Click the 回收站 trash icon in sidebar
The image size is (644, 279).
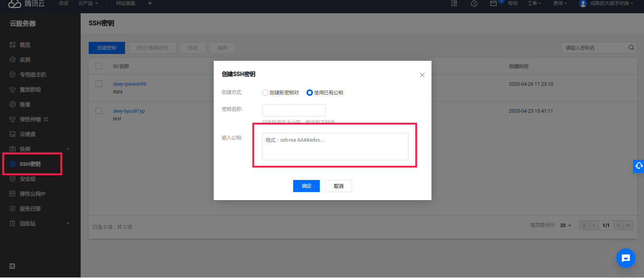13,223
